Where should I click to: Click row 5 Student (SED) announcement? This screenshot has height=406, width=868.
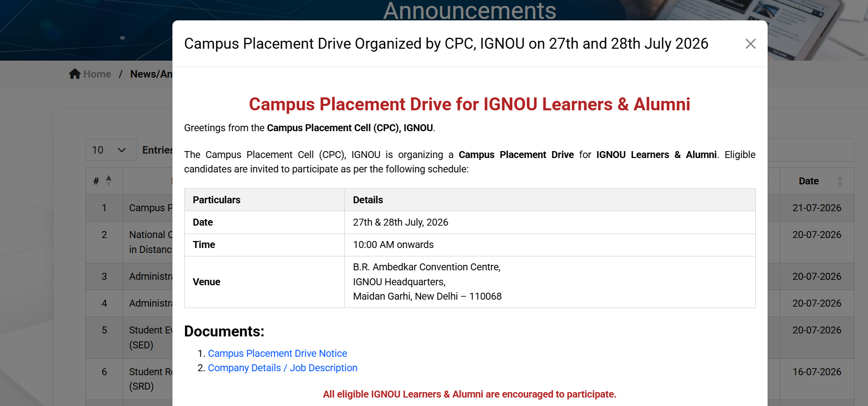click(151, 337)
